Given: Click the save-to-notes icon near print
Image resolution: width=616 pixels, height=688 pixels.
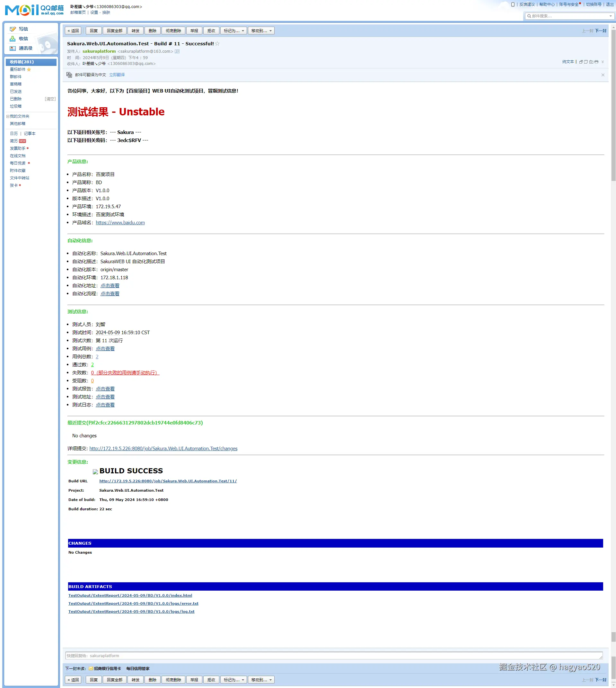Looking at the screenshot, I should 586,62.
